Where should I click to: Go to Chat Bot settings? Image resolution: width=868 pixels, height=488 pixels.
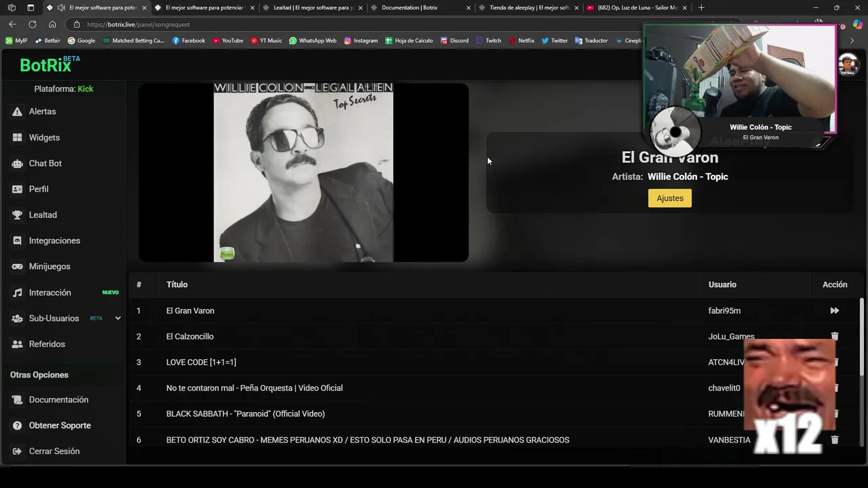tap(45, 163)
